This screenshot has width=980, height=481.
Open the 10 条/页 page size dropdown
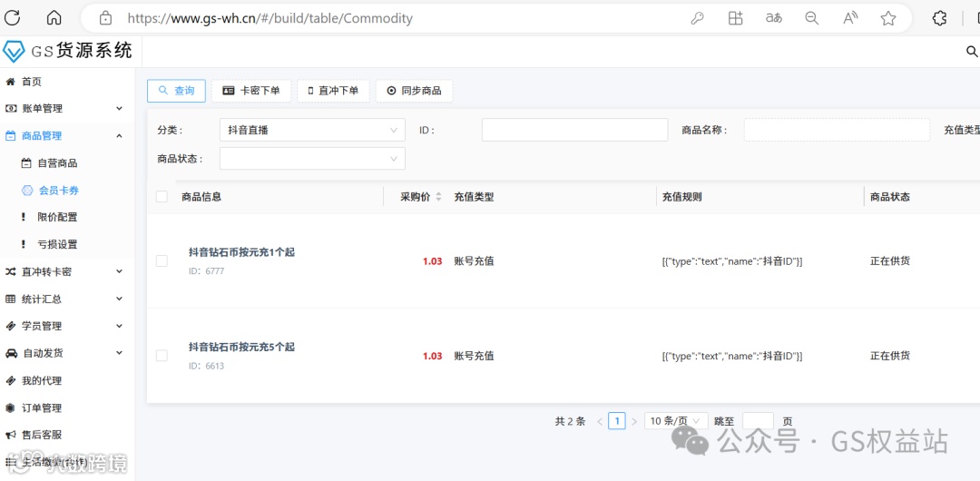pyautogui.click(x=676, y=421)
